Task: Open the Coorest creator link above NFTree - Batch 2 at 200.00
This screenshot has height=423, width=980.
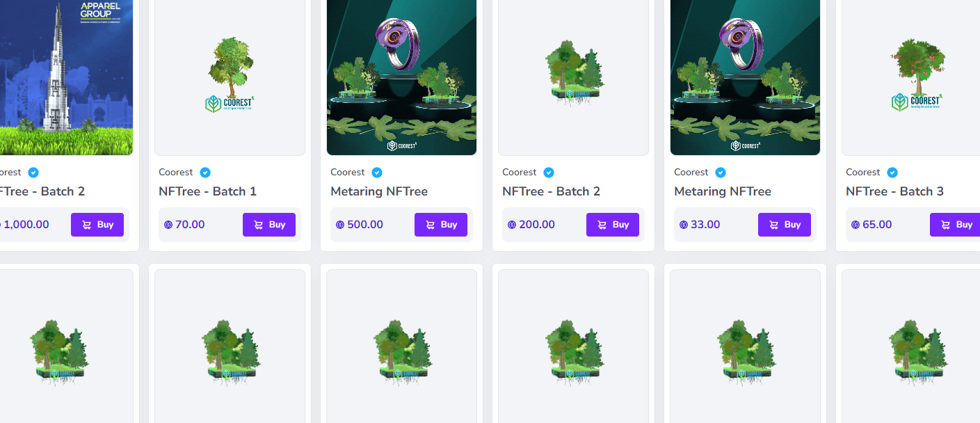Action: point(520,173)
